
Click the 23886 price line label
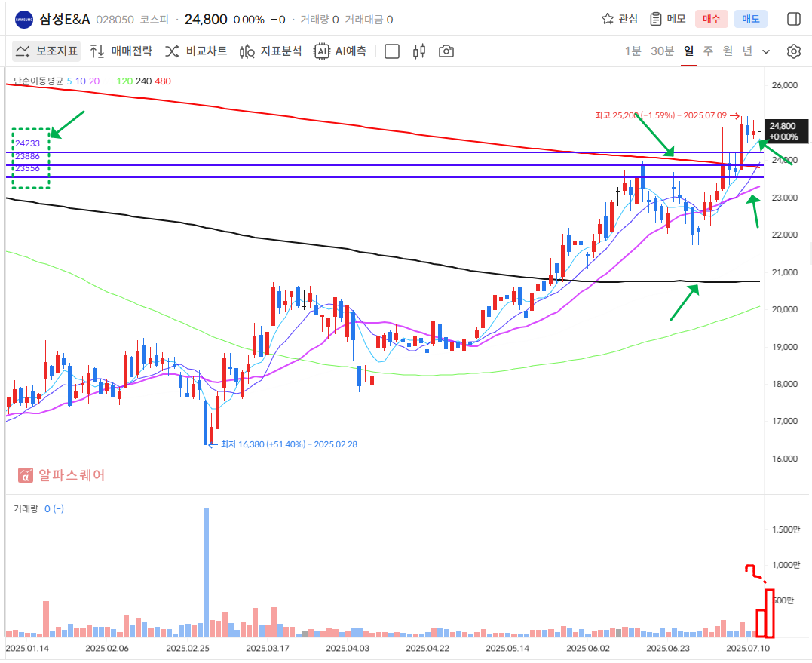click(x=27, y=156)
